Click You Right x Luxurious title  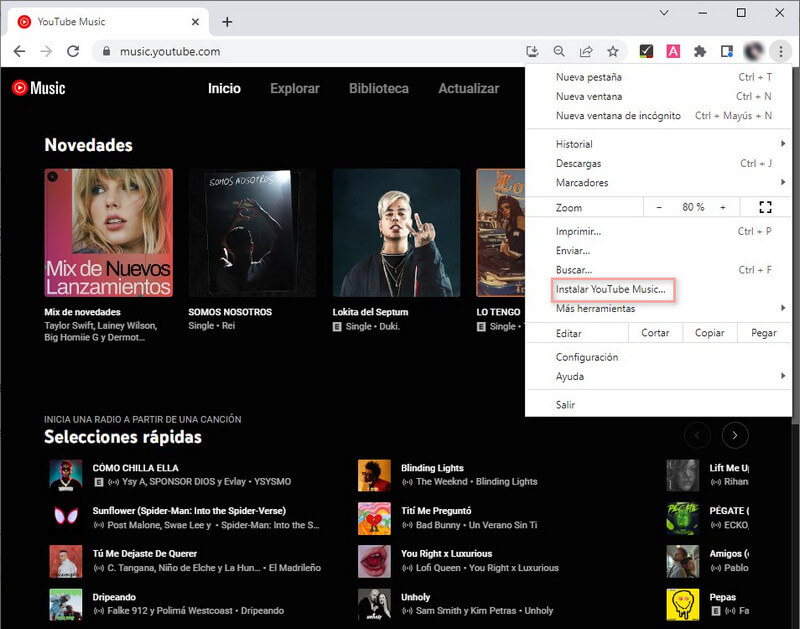(446, 553)
